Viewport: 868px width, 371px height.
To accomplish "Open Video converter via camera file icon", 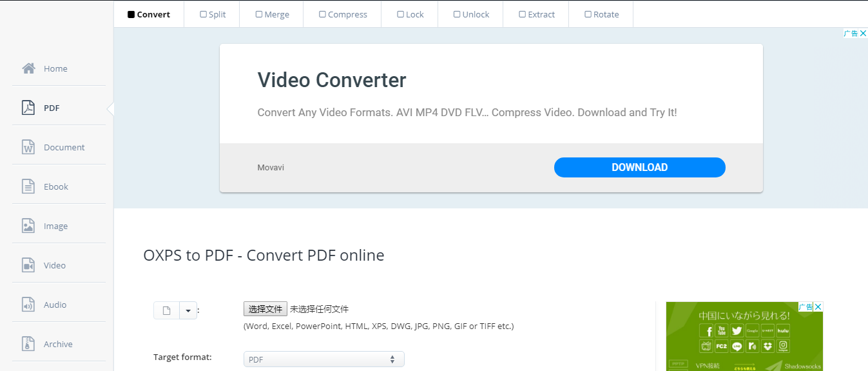I will [x=28, y=265].
